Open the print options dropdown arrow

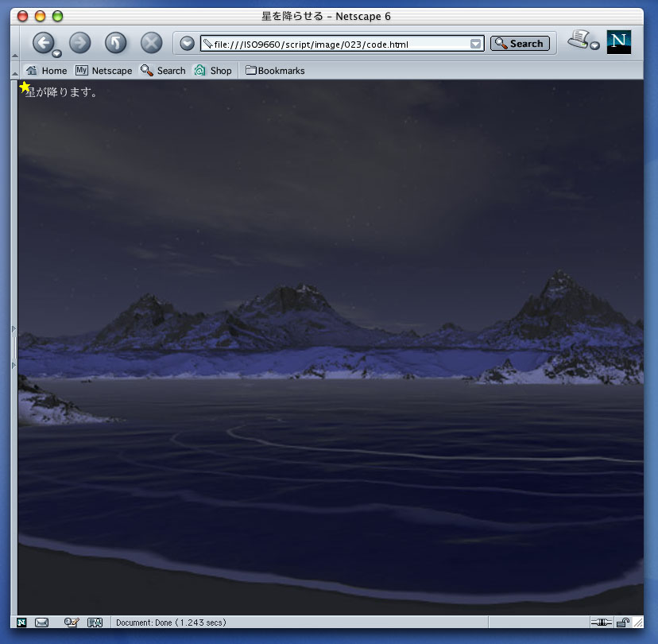[594, 45]
